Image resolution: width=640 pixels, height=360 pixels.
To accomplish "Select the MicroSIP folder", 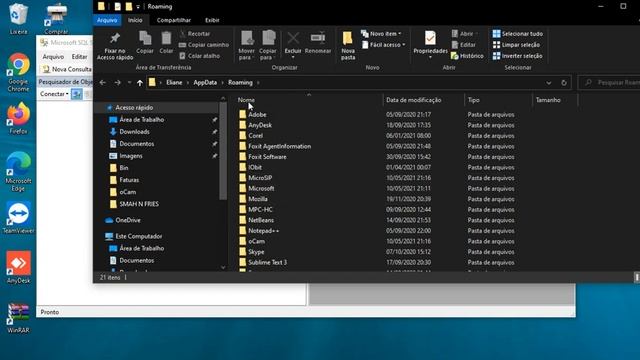I will [260, 178].
